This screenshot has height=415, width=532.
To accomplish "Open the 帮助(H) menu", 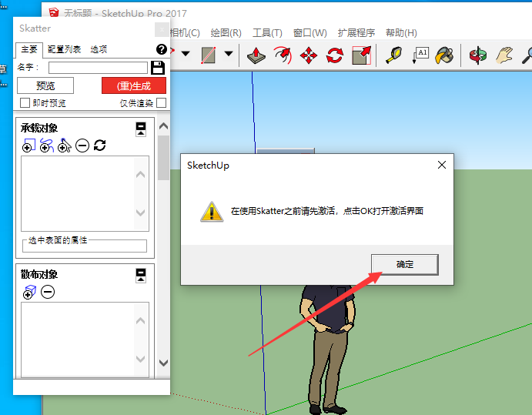I will pos(401,33).
